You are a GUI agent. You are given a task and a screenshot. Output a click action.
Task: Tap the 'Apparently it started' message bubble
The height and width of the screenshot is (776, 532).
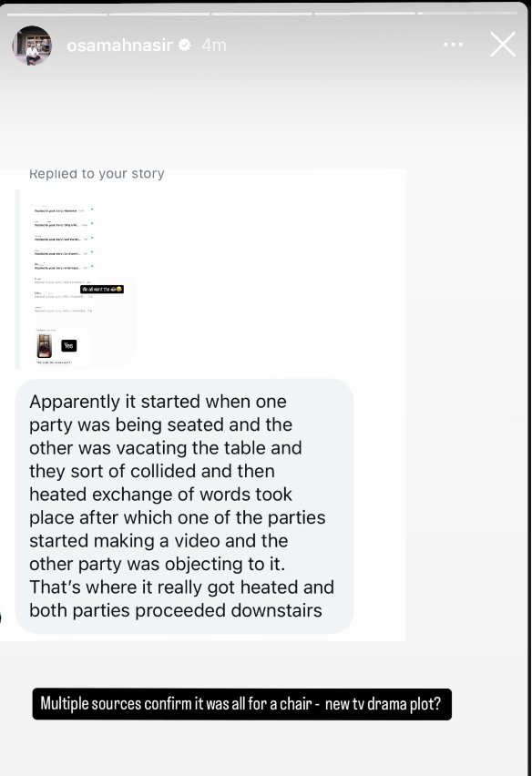[184, 505]
